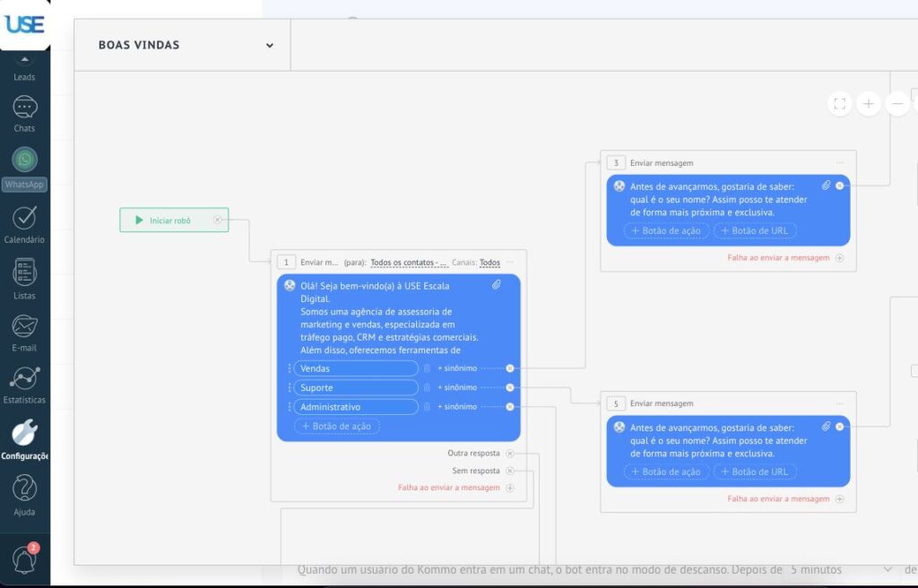
Task: Go to the Calendário section
Action: pyautogui.click(x=24, y=224)
